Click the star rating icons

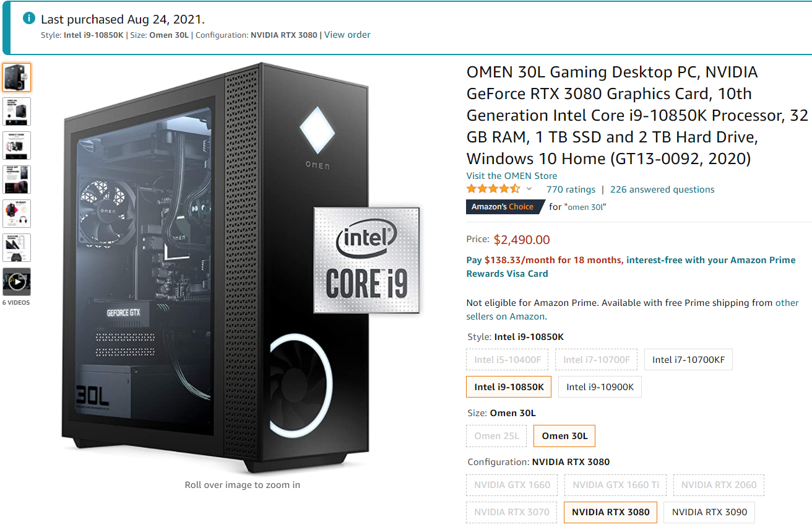click(493, 189)
